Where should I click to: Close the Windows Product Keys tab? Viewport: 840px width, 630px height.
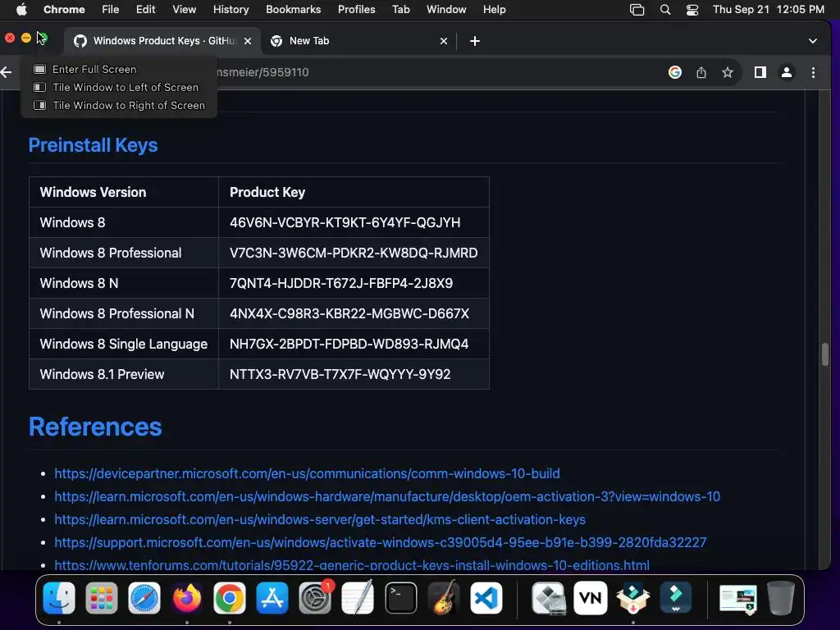pos(248,41)
